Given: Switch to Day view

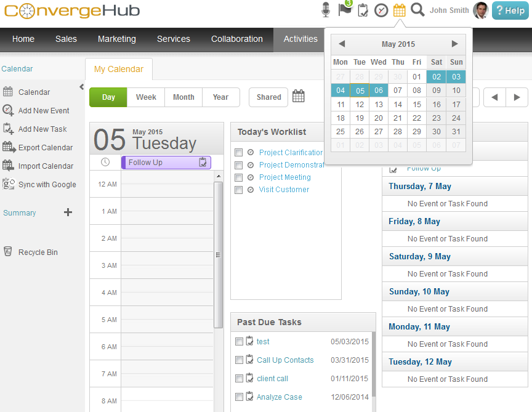Looking at the screenshot, I should tap(108, 97).
